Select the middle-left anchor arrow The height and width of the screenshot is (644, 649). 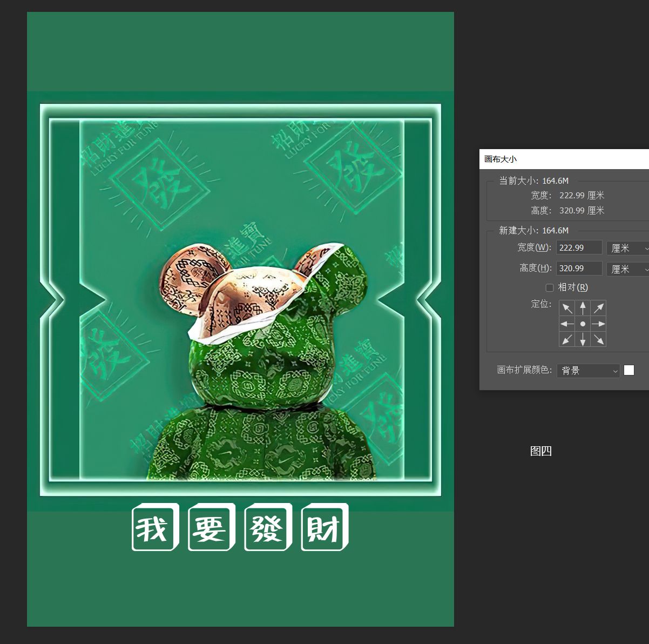coord(567,324)
